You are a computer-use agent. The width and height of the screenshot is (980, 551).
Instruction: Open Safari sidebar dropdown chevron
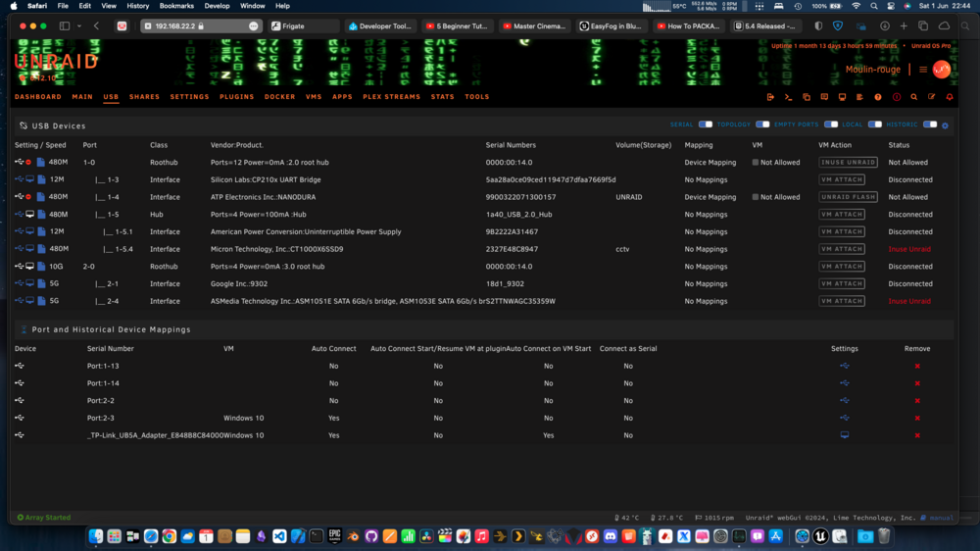click(79, 26)
